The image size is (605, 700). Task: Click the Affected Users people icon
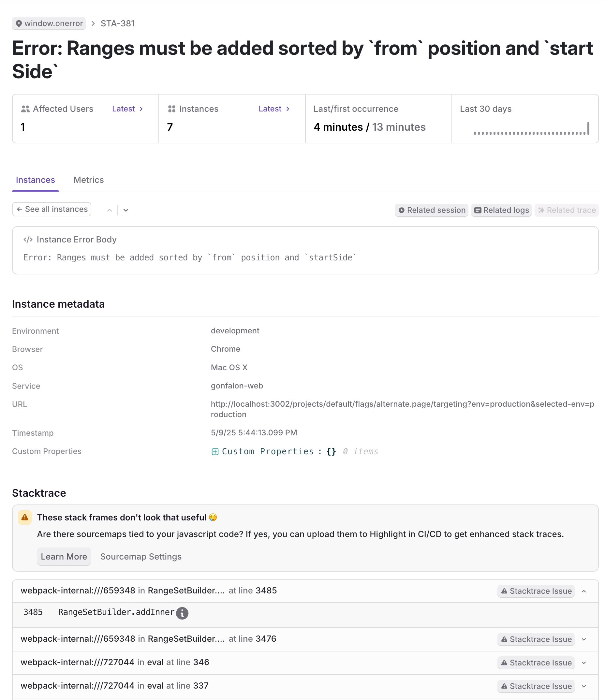pyautogui.click(x=25, y=109)
